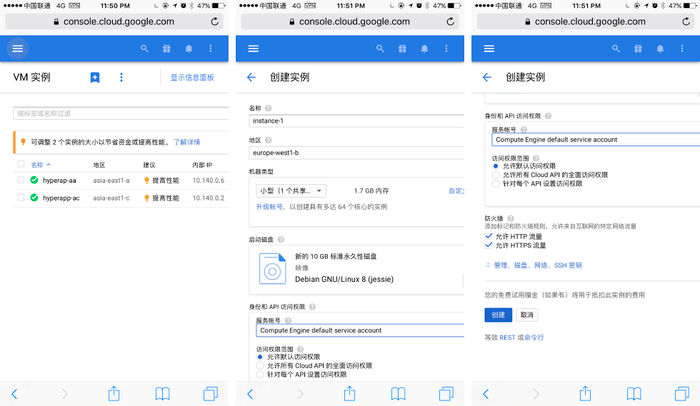Click the back arrow beside 创建实例 on right phone
Screen dimensions: 700x406
[x=487, y=77]
